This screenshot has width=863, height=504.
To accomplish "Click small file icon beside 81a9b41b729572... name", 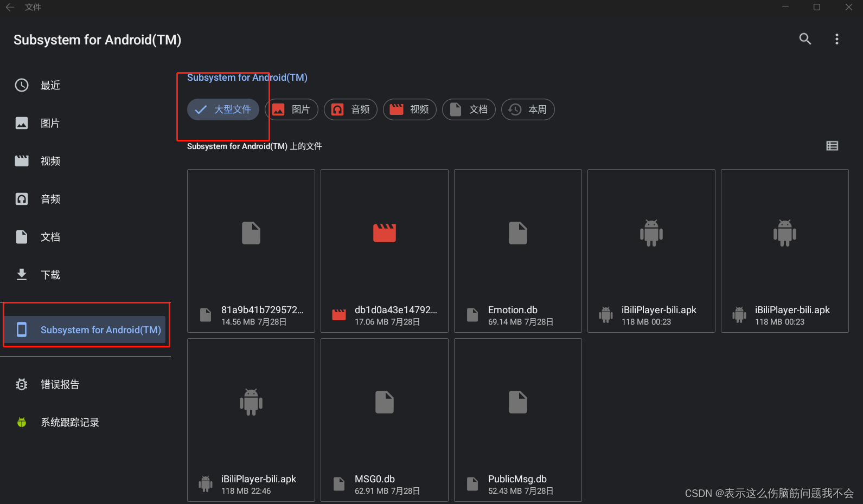I will (206, 315).
